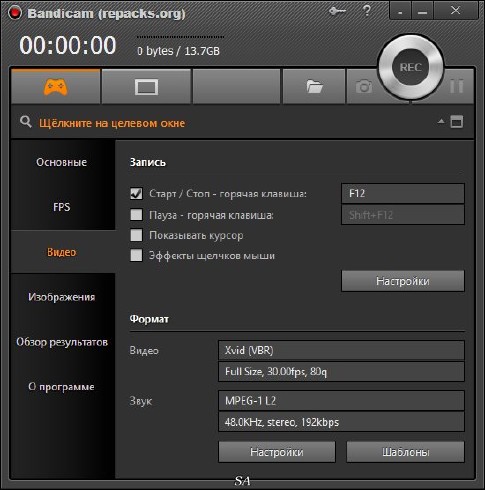The image size is (485, 490).
Task: Enable Эффекты щелчков мыши checkbox
Action: click(136, 256)
